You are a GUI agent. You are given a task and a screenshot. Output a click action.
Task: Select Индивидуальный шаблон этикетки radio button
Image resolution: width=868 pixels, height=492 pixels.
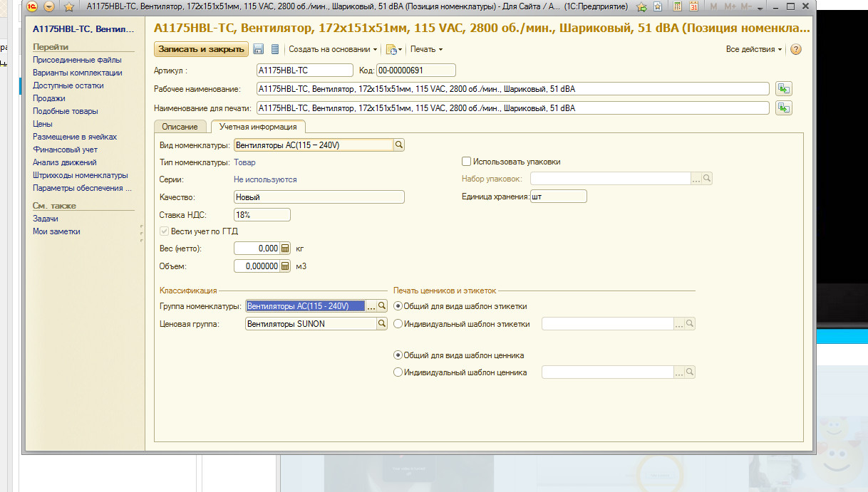tap(398, 324)
